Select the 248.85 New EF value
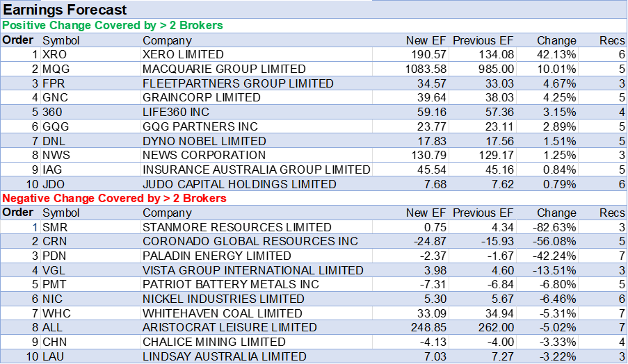This screenshot has width=628, height=364. pos(427,327)
